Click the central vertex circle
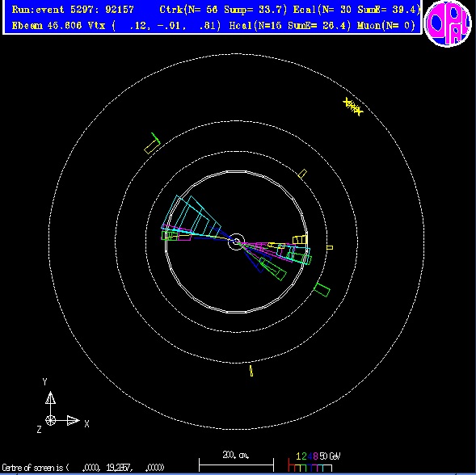Screen dimensions: 476x475 tap(236, 242)
